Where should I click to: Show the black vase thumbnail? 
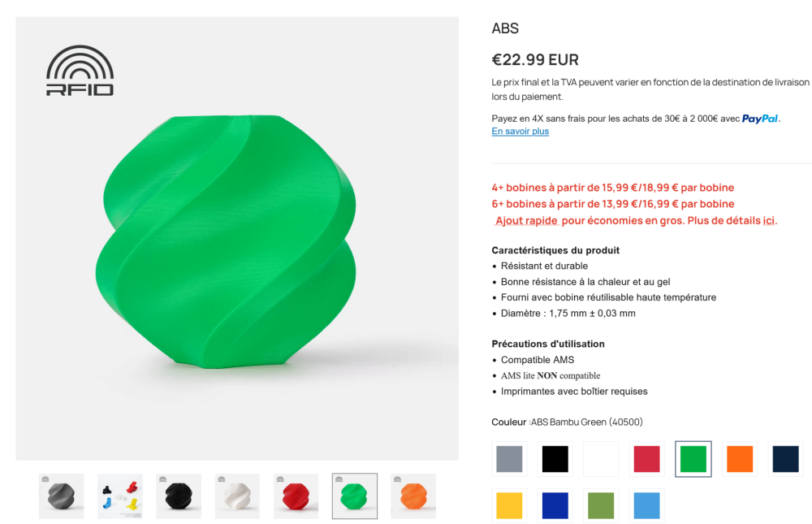point(179,496)
